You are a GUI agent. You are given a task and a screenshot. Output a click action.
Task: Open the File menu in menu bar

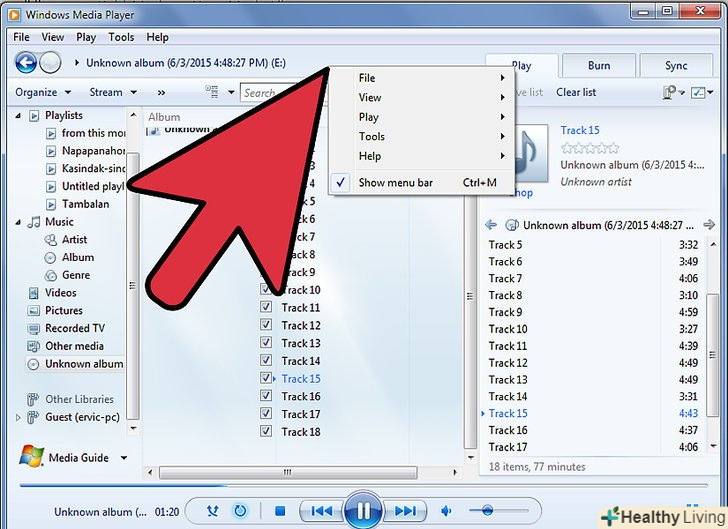pos(21,37)
